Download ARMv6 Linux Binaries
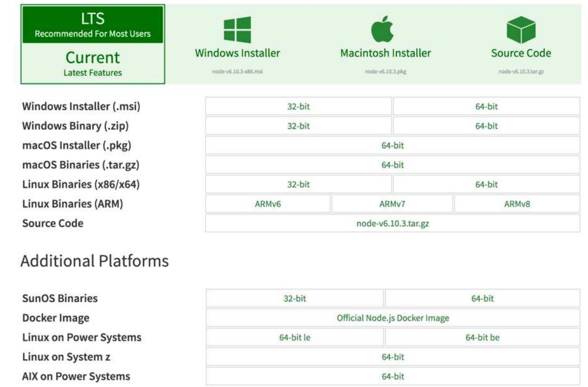The height and width of the screenshot is (387, 588). pos(268,204)
